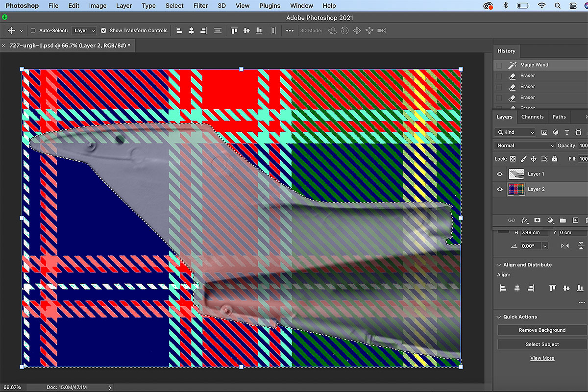This screenshot has height=392, width=588.
Task: Lock transparent pixels checkerboard icon
Action: click(513, 159)
